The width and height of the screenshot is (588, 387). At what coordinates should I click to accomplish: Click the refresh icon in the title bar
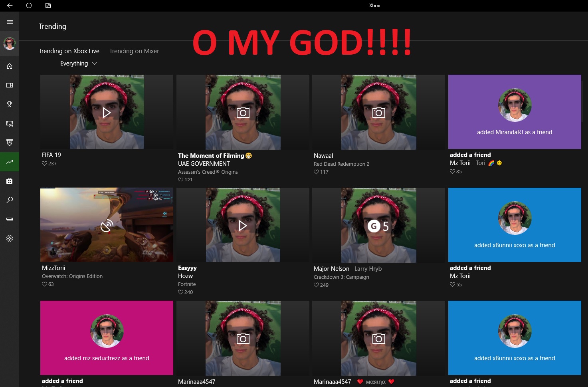(x=29, y=6)
